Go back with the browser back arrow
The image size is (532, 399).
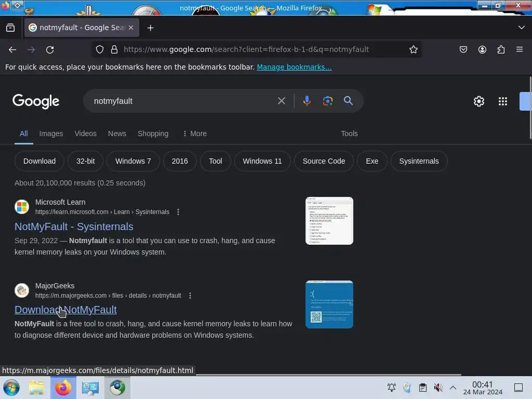(x=12, y=50)
